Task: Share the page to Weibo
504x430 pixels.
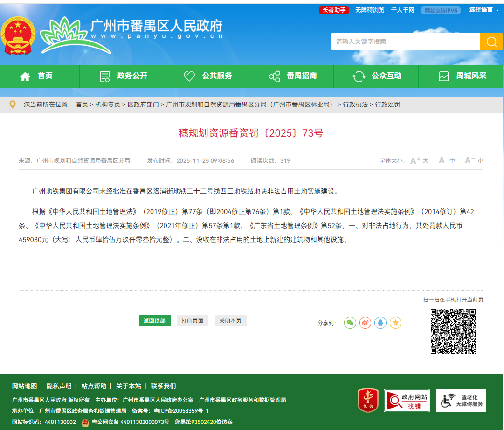Action: click(365, 322)
